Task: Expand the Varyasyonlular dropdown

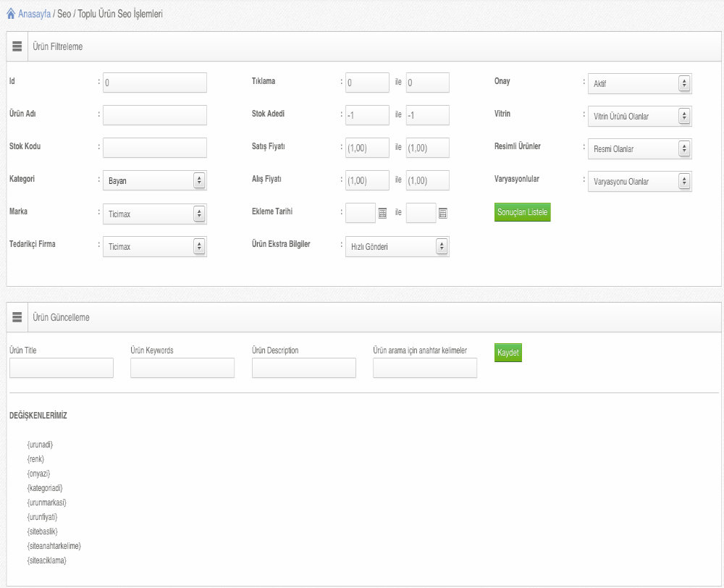Action: 639,181
